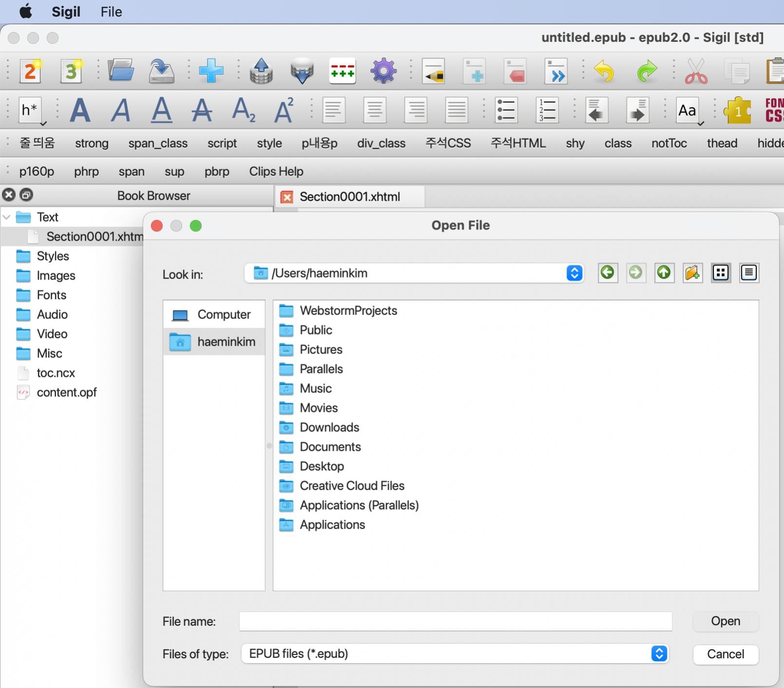This screenshot has width=784, height=688.
Task: Open the Aa change case dropdown
Action: pos(689,111)
